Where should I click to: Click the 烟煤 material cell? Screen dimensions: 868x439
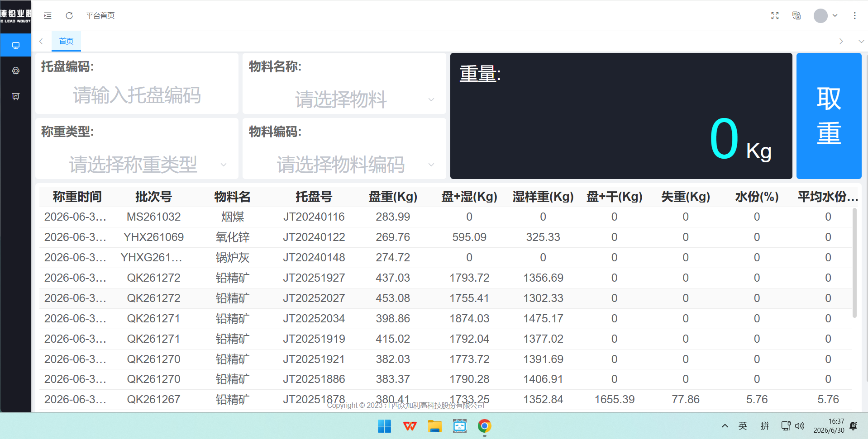coord(232,217)
